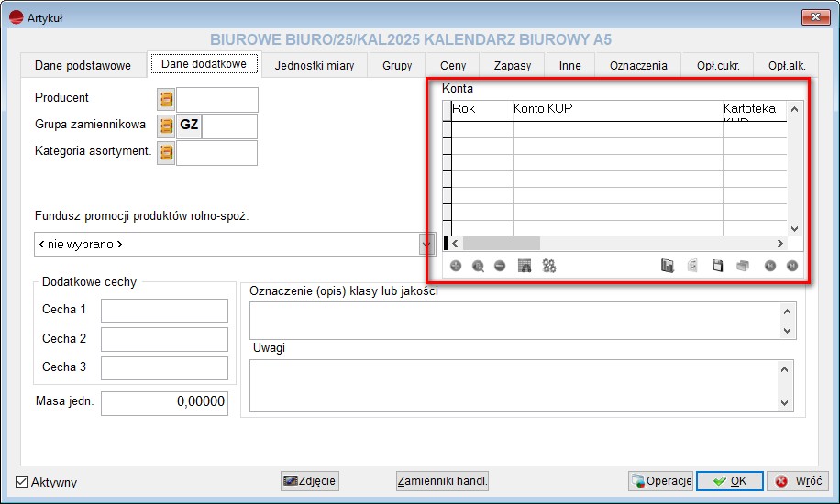Open the Kategoria asortyment. lookup icon
This screenshot has height=504, width=840.
166,152
